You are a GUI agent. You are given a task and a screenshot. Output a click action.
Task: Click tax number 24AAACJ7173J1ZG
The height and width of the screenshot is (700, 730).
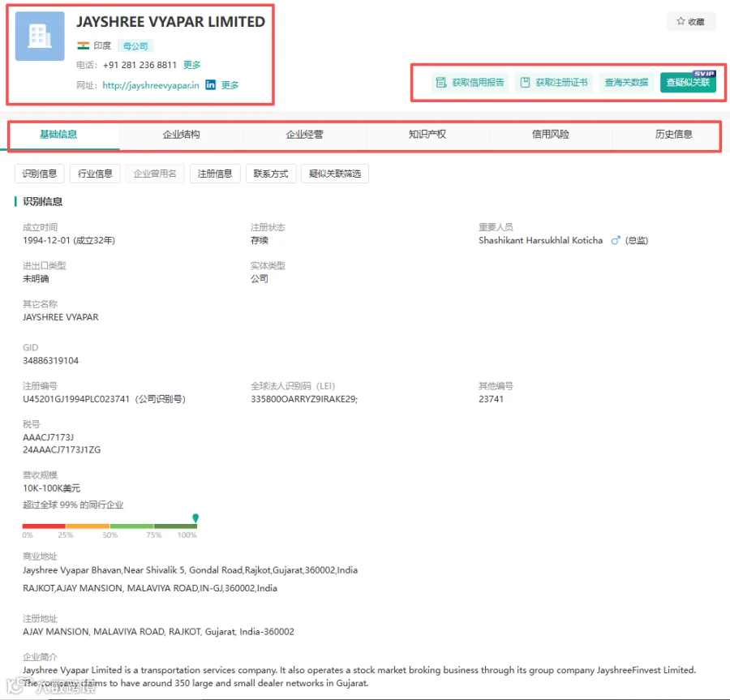pyautogui.click(x=62, y=449)
